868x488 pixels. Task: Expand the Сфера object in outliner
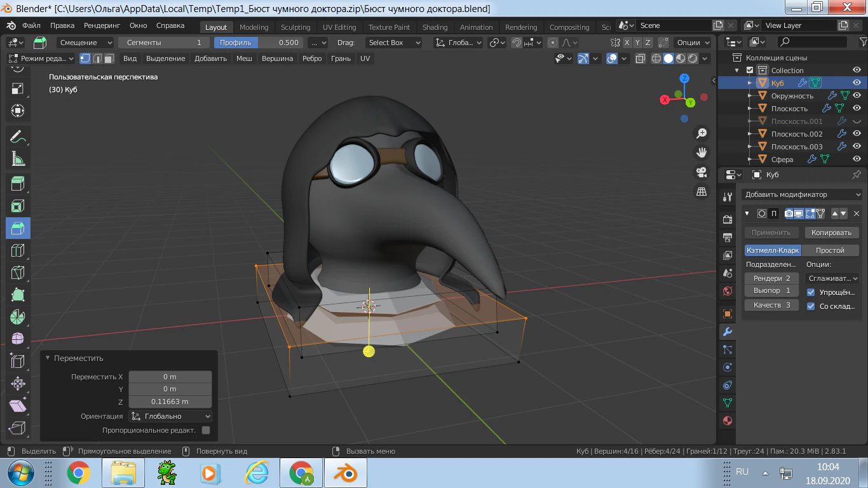[x=750, y=159]
